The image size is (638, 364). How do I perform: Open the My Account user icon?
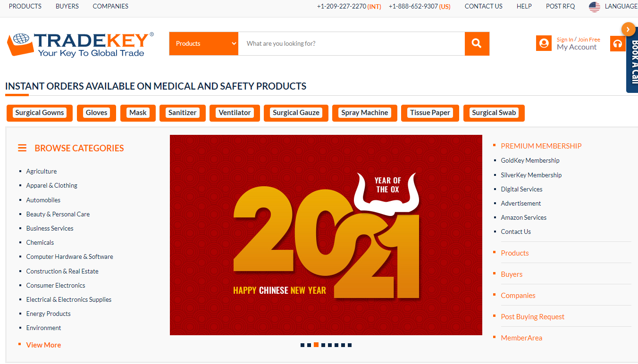click(544, 43)
